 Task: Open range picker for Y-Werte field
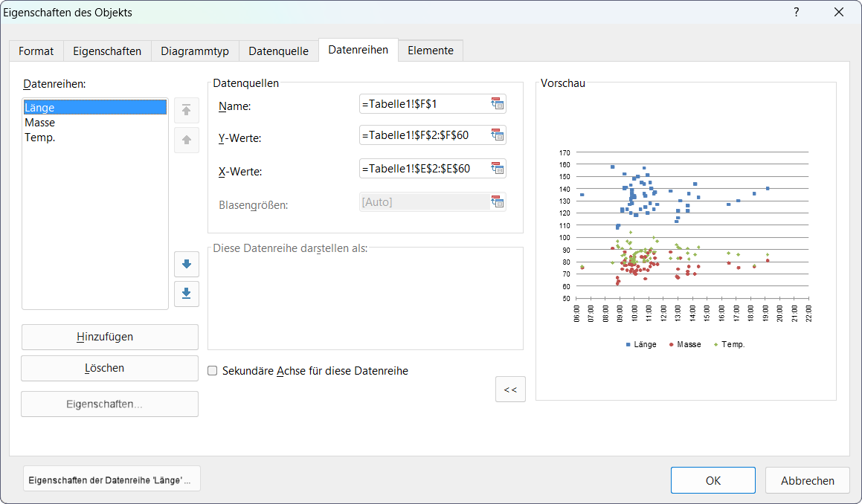(x=497, y=135)
